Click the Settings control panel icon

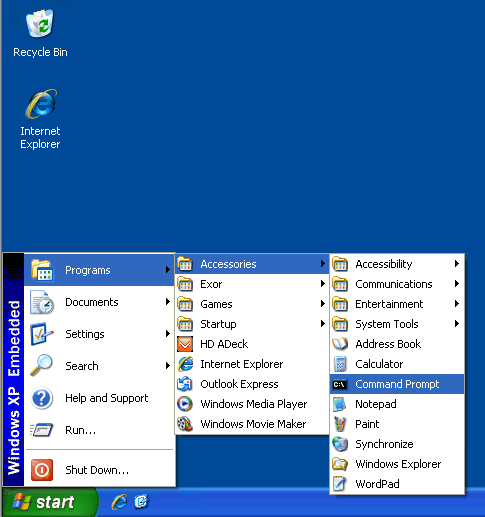pyautogui.click(x=42, y=334)
